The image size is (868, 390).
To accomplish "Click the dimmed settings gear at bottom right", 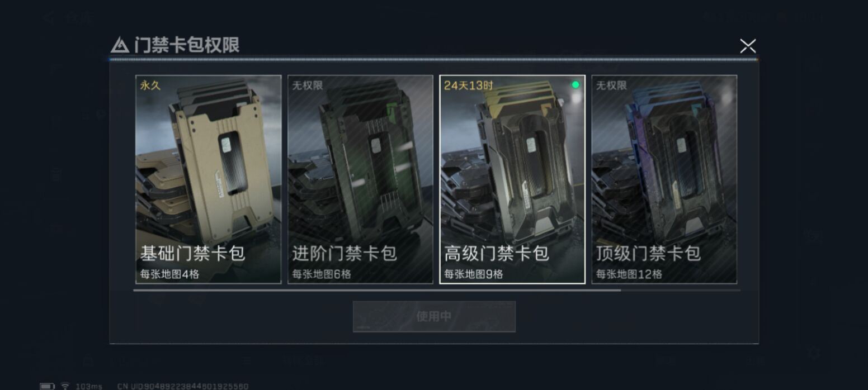I will click(813, 353).
